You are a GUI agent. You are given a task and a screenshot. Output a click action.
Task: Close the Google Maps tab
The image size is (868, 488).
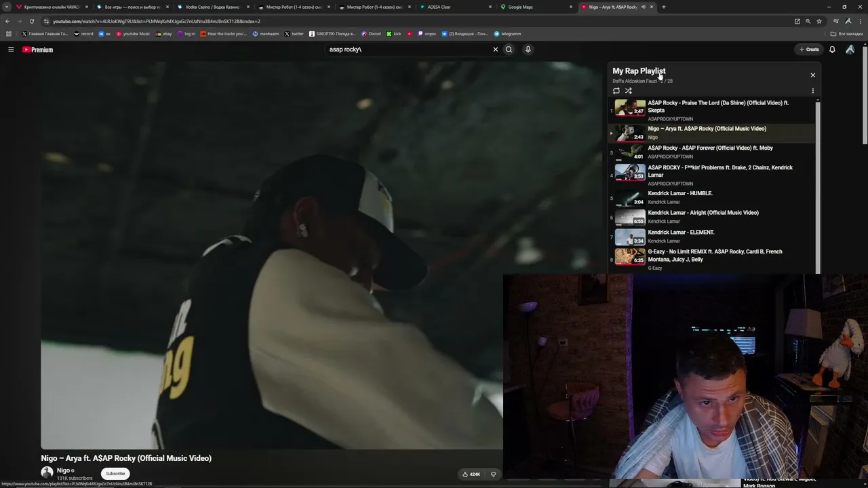tap(571, 7)
